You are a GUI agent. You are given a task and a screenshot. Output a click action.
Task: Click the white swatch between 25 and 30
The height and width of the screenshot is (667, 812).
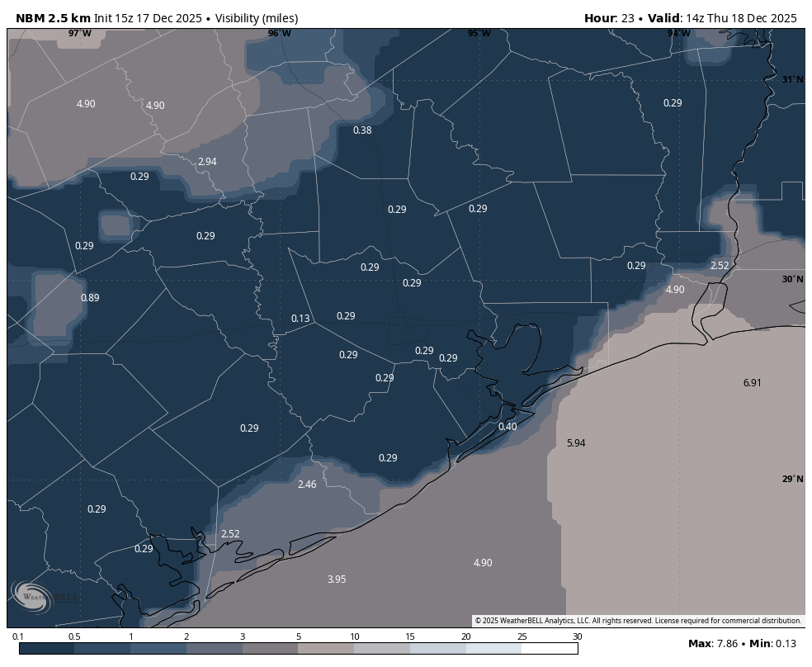click(x=550, y=649)
